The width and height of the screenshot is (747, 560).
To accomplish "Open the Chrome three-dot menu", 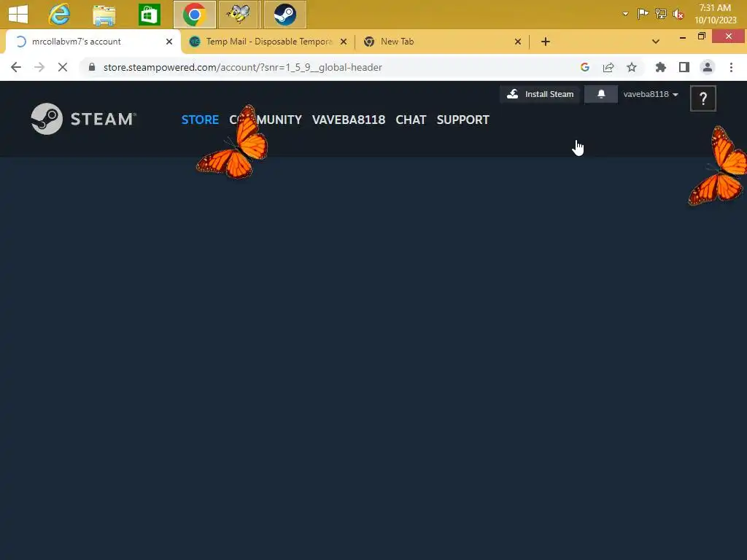I will [731, 67].
